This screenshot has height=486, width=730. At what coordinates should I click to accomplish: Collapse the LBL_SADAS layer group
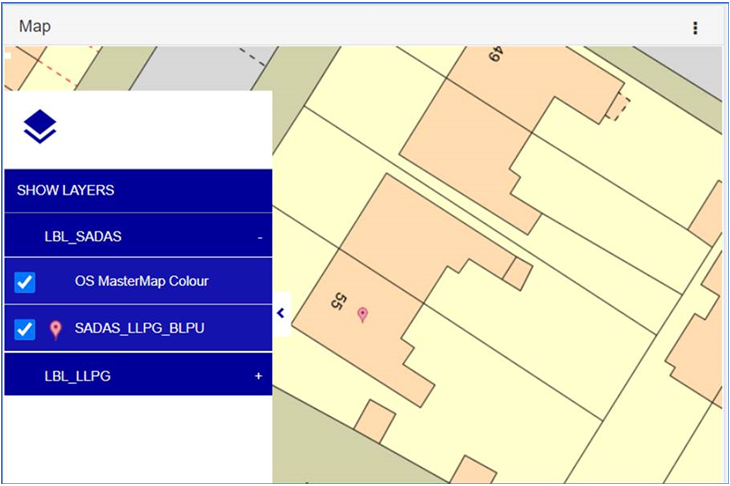[x=260, y=237]
